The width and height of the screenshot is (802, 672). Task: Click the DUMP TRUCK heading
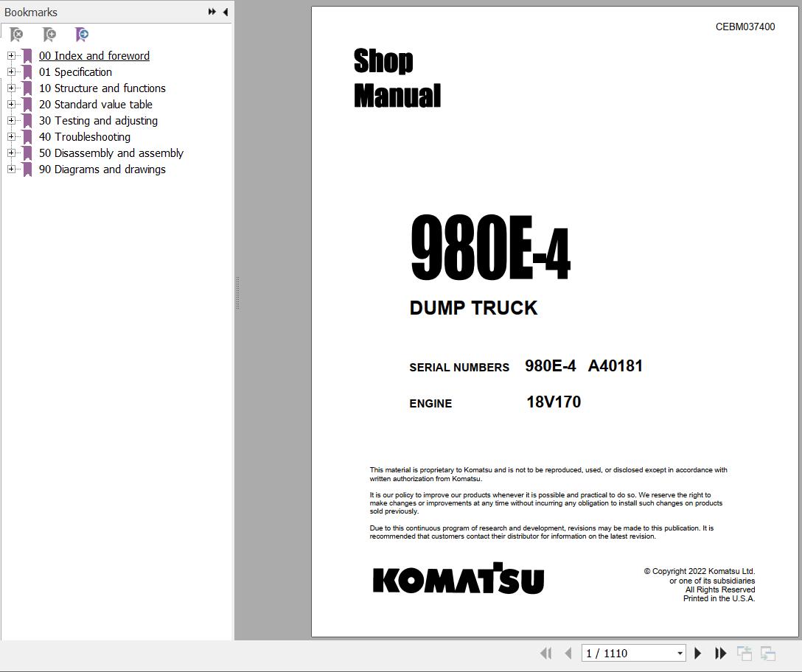coord(473,308)
